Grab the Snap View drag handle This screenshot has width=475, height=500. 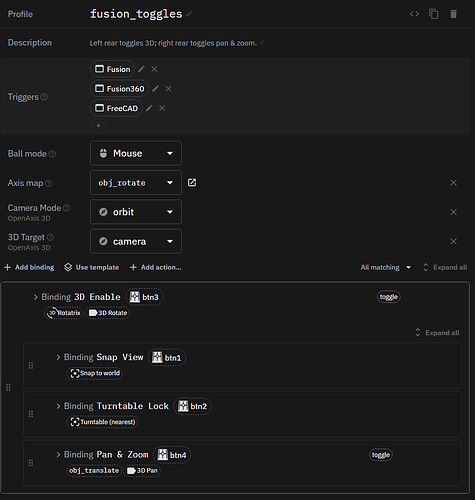(31, 366)
